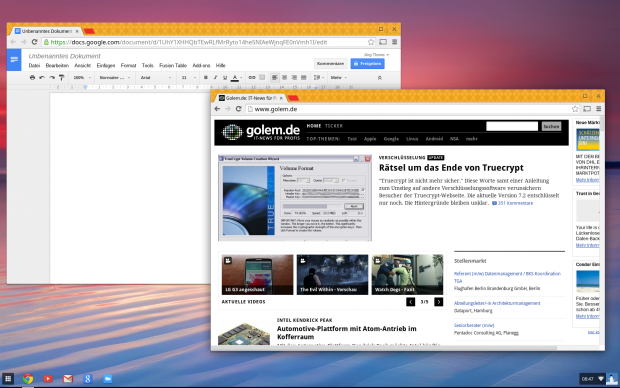
Task: Select the paint format roller tool
Action: coord(61,78)
